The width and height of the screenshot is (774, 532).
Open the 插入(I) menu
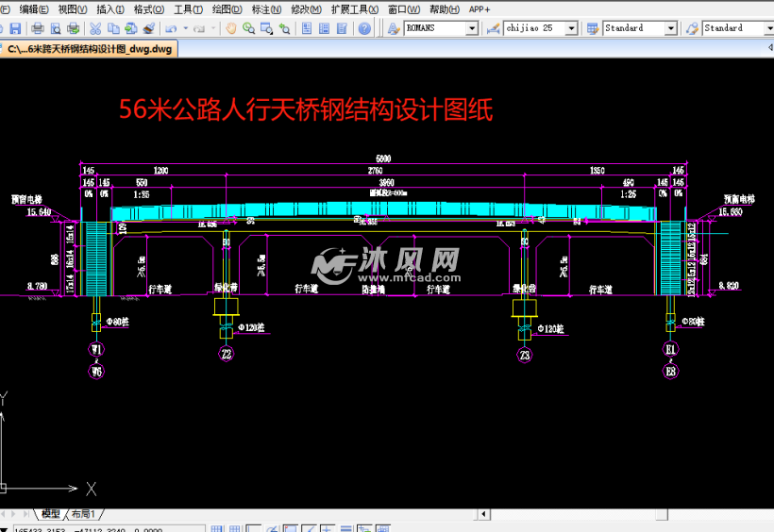[x=110, y=9]
